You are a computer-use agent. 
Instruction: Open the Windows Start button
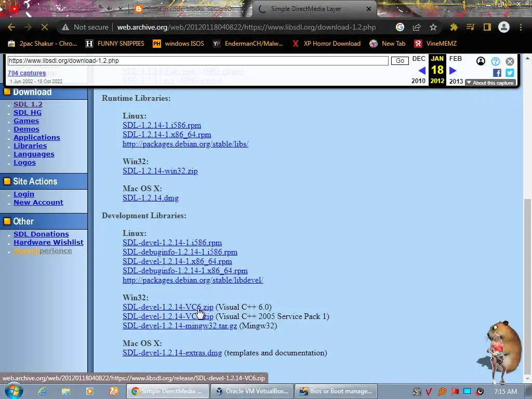tap(14, 391)
